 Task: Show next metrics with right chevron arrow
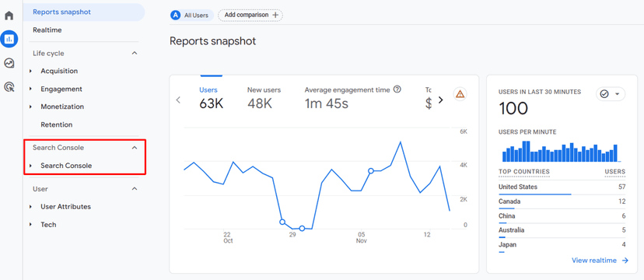(x=441, y=100)
